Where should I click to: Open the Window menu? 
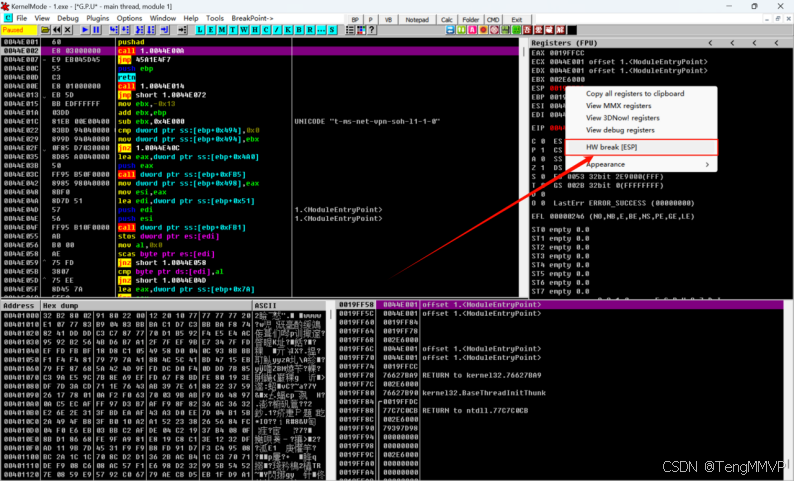pos(163,18)
